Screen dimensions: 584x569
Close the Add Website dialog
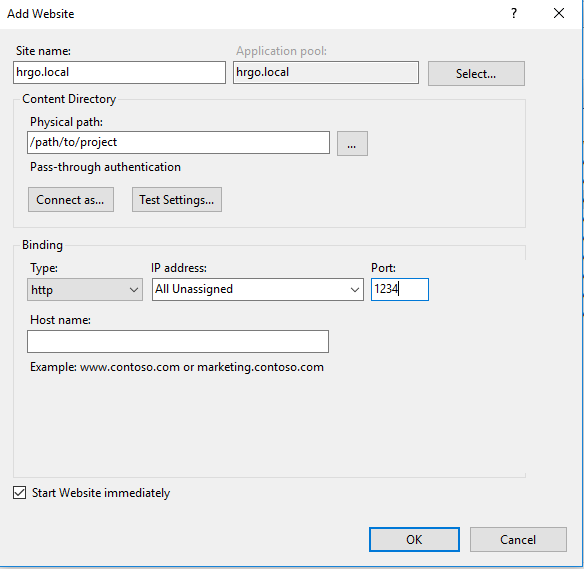[559, 14]
